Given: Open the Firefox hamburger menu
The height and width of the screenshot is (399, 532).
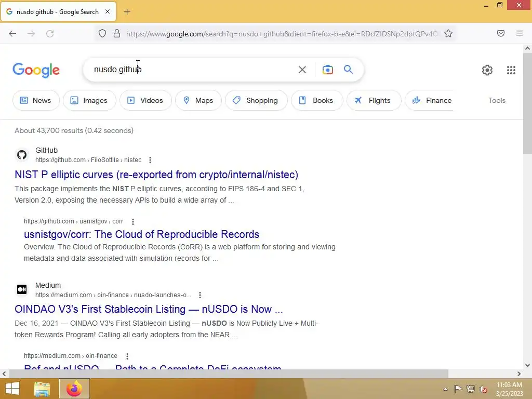Looking at the screenshot, I should tap(520, 33).
